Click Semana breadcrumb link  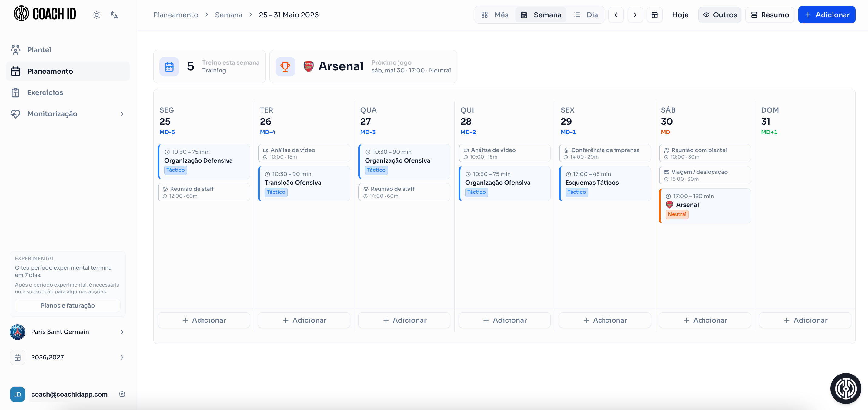coord(229,15)
